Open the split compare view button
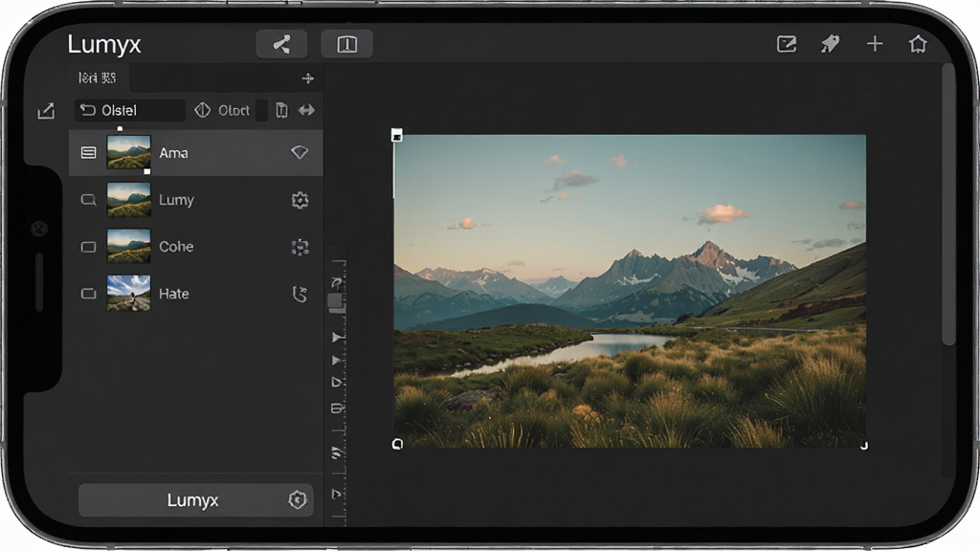 346,44
